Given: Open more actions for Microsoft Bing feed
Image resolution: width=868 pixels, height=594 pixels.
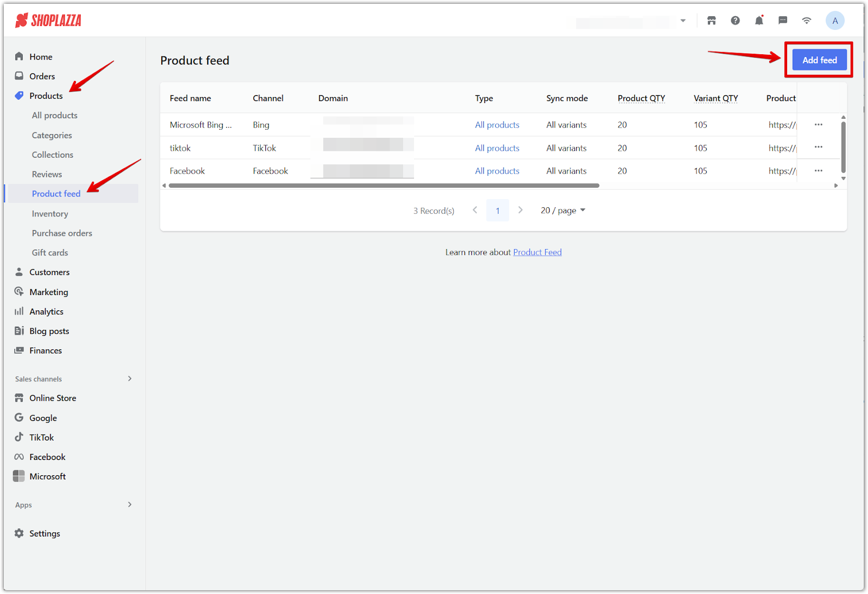Looking at the screenshot, I should (x=818, y=125).
